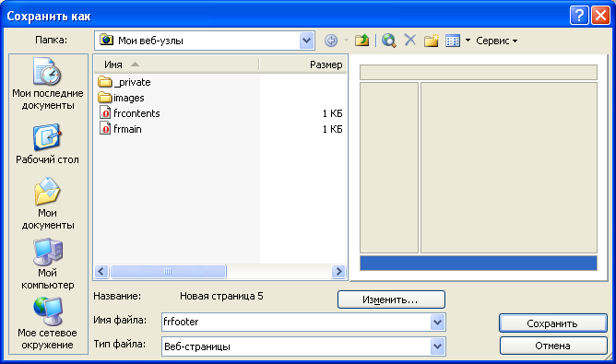Select the frmain file

[127, 129]
